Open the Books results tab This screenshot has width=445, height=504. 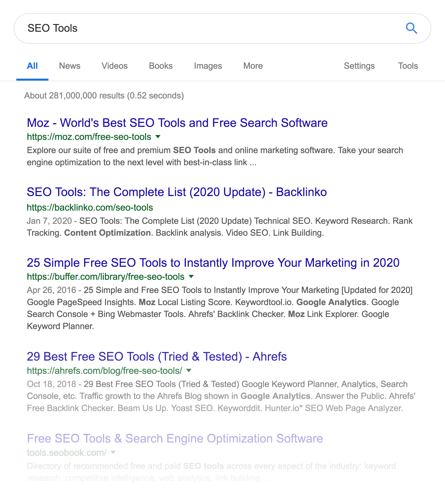tap(161, 66)
